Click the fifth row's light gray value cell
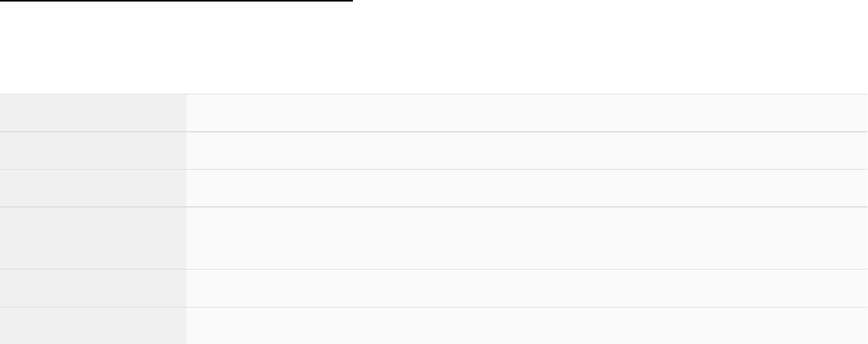Viewport: 868px width, 344px height. click(526, 288)
